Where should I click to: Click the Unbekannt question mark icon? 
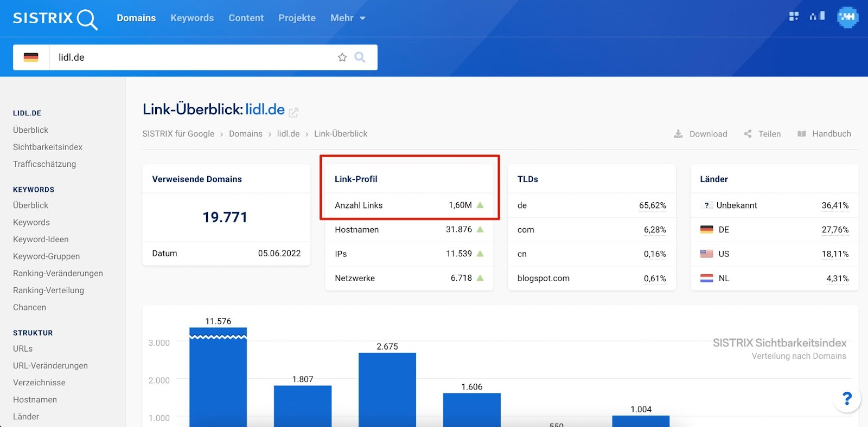(x=706, y=205)
